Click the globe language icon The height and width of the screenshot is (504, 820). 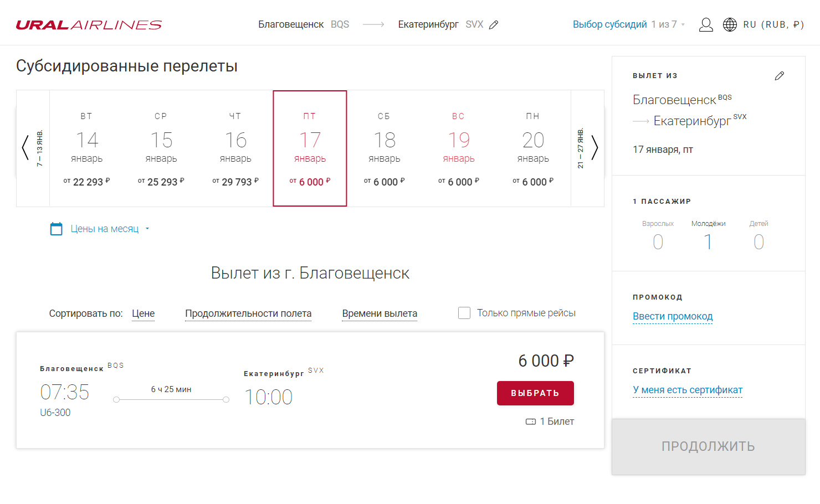(730, 24)
